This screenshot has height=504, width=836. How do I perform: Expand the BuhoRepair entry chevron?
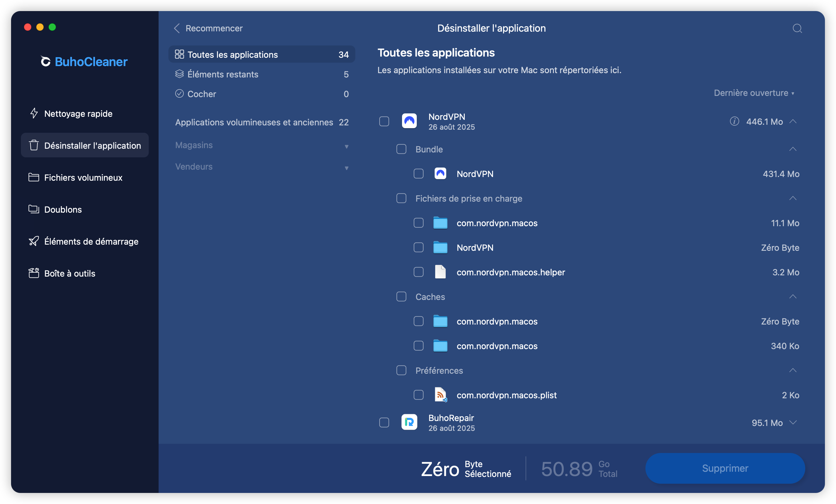pos(793,423)
